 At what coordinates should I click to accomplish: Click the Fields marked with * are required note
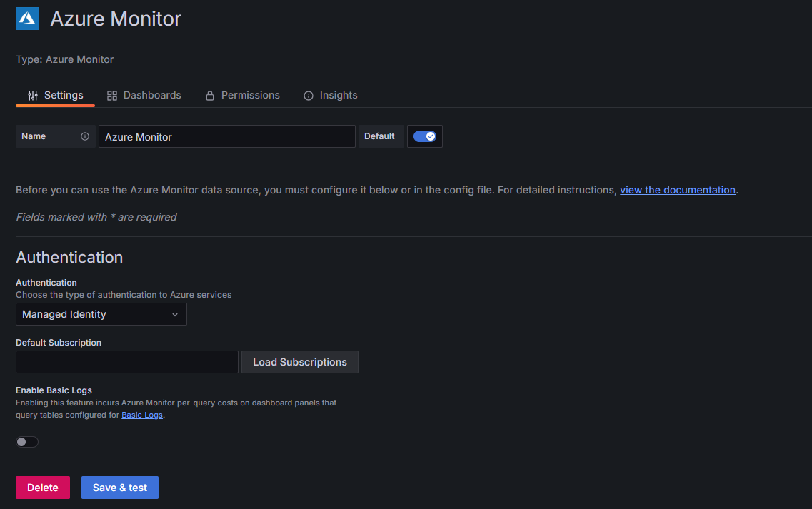(96, 217)
